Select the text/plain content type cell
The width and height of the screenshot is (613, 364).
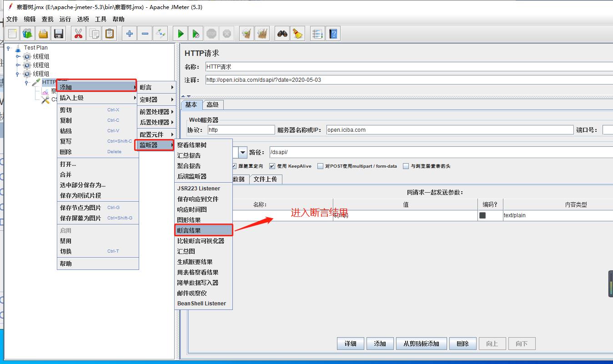click(x=558, y=215)
